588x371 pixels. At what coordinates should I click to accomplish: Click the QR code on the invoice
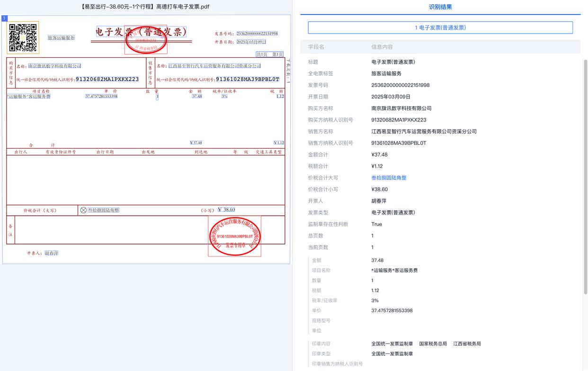[23, 37]
